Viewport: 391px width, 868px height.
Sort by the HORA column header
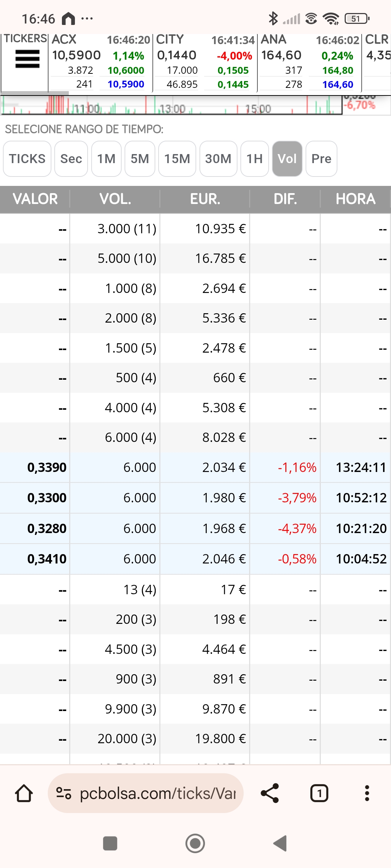[356, 199]
